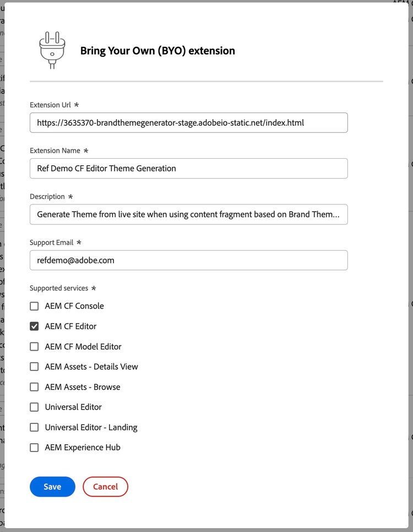Click the Universal Editor label text
The height and width of the screenshot is (532, 413).
pos(73,407)
